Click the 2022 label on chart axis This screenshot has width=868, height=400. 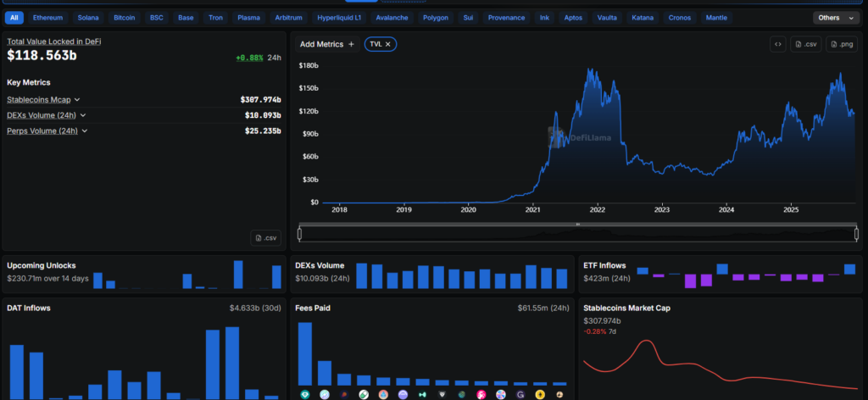point(598,210)
